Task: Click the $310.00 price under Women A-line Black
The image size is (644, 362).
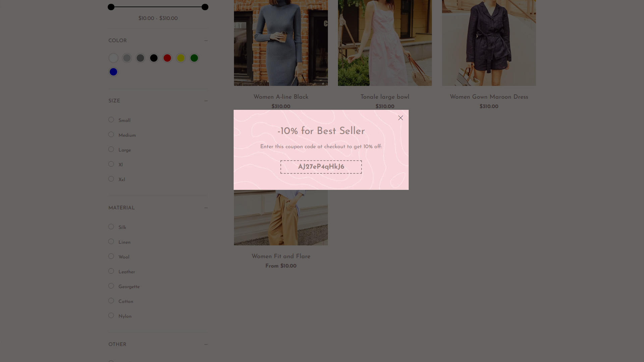Action: point(281,107)
